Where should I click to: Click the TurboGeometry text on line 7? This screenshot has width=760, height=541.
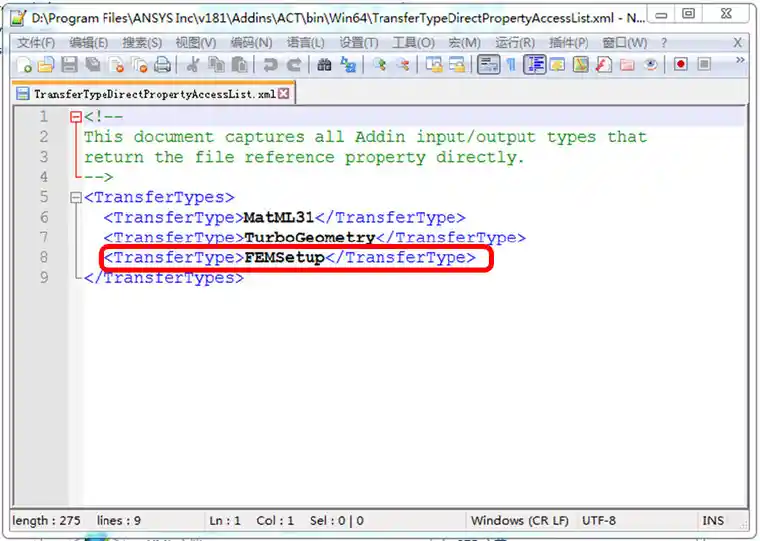[309, 237]
